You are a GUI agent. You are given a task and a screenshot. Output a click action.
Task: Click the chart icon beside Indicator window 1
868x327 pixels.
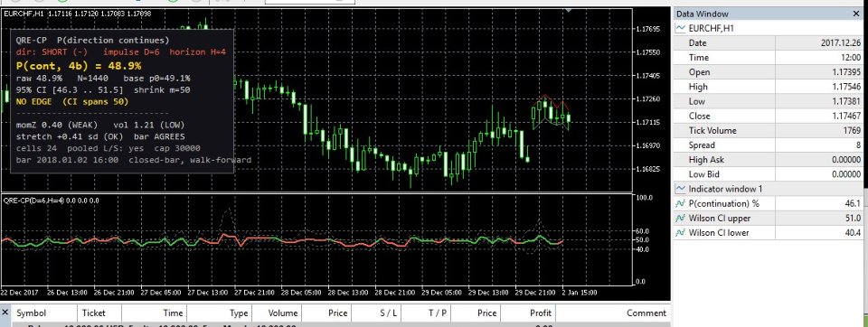pos(680,189)
